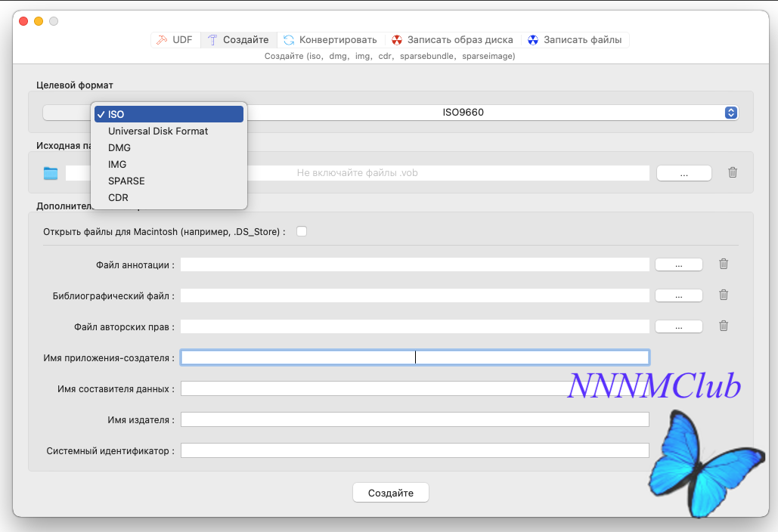The image size is (778, 532).
Task: Switch to the Записать файлы tab
Action: point(575,40)
